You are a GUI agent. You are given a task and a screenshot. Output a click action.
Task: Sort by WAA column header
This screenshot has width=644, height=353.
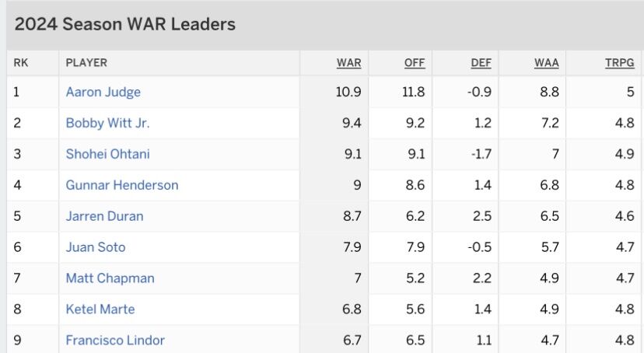coord(546,63)
